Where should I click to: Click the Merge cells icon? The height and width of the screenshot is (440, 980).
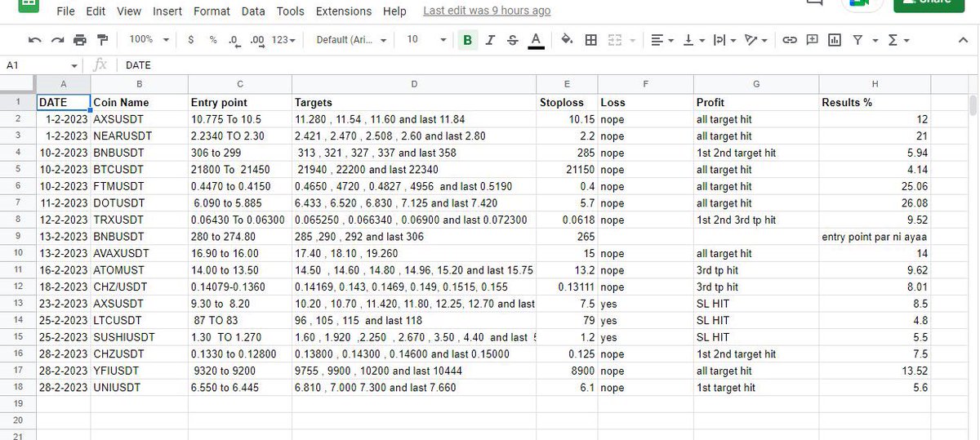pos(614,39)
